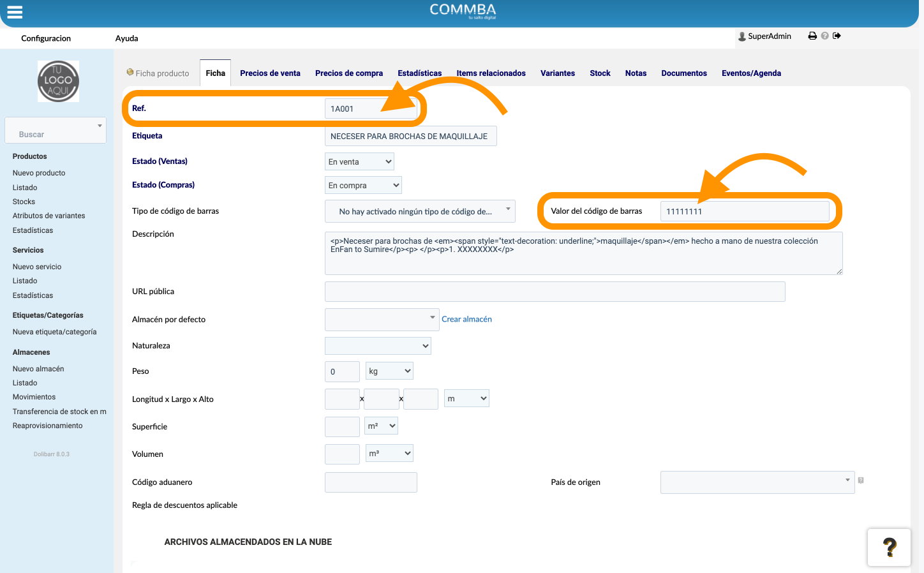
Task: Open the Peso unit kg dropdown
Action: point(389,371)
